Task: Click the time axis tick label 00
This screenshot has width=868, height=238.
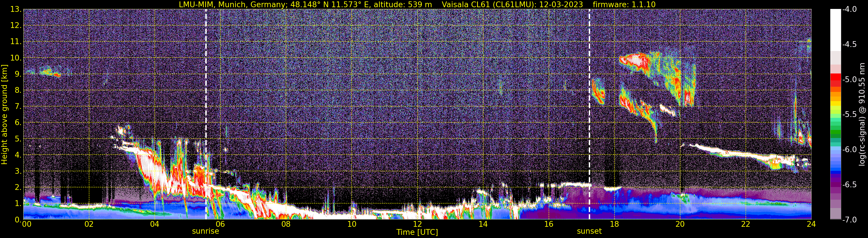Action: pos(26,224)
